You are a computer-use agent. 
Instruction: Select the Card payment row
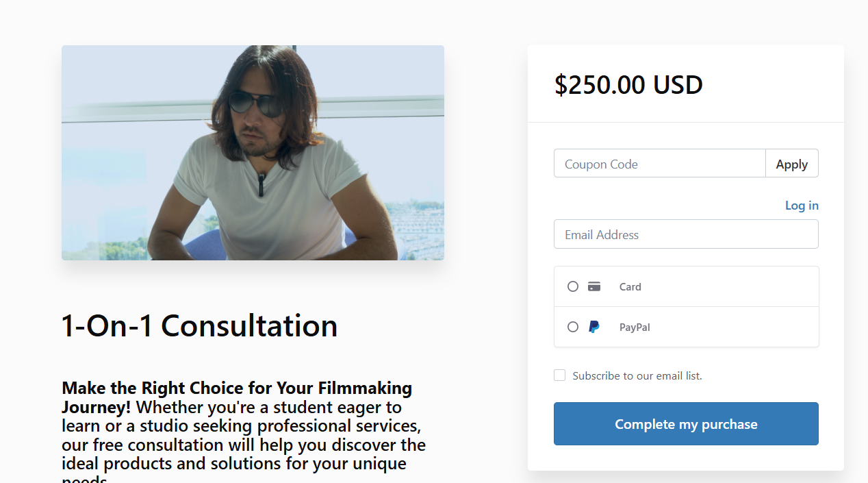coord(686,286)
